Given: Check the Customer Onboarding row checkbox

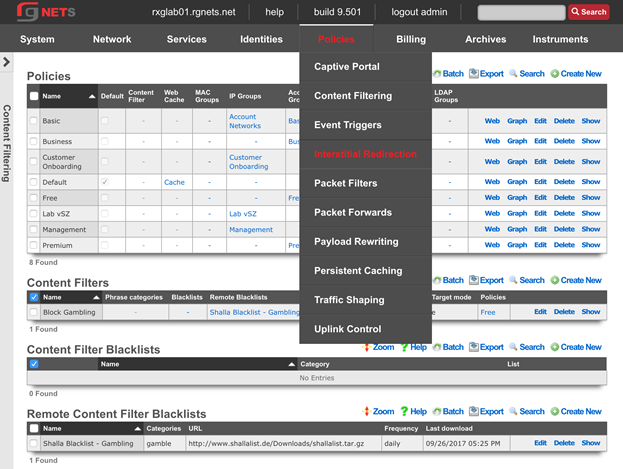Looking at the screenshot, I should point(34,161).
